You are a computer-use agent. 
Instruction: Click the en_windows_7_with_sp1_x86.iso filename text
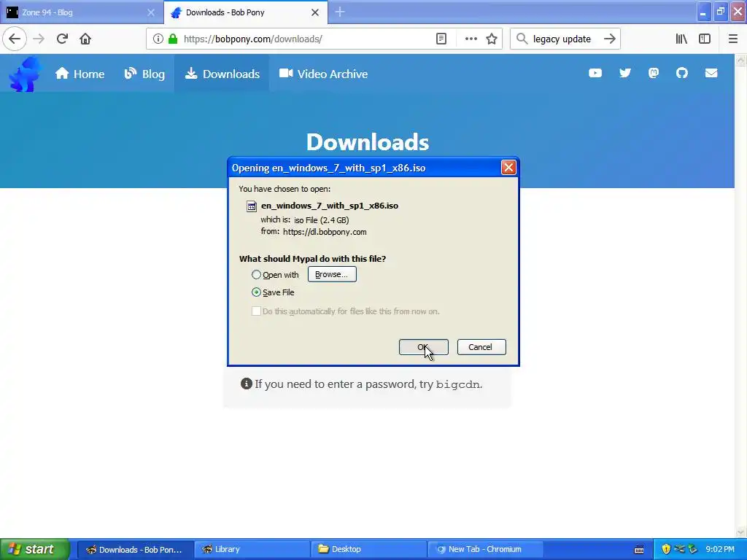[330, 206]
